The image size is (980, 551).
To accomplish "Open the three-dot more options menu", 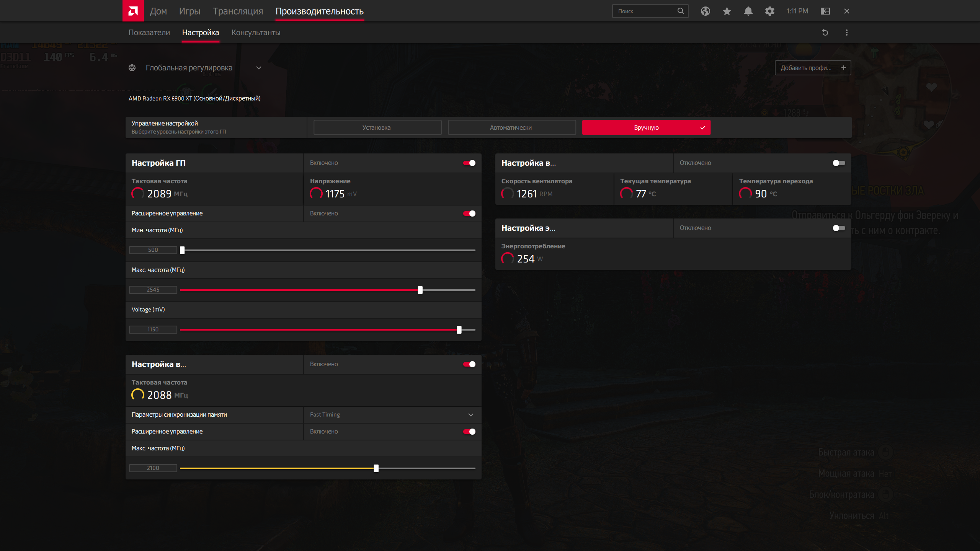I will tap(846, 33).
